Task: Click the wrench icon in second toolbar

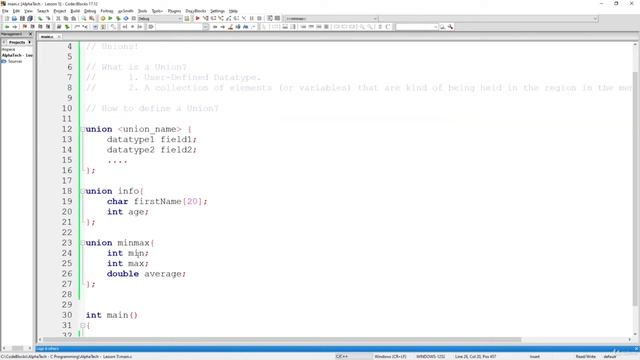Action: (451, 27)
